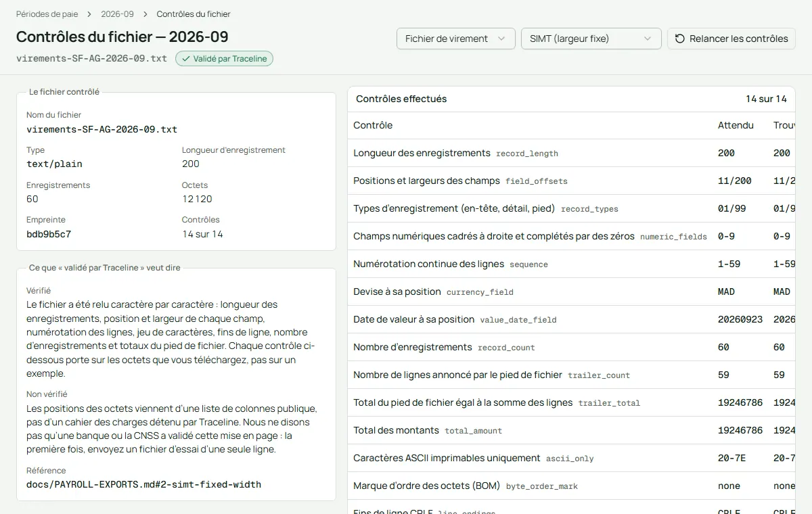Image resolution: width=812 pixels, height=514 pixels.
Task: Click expected value "01/99" for record types
Action: 732,208
